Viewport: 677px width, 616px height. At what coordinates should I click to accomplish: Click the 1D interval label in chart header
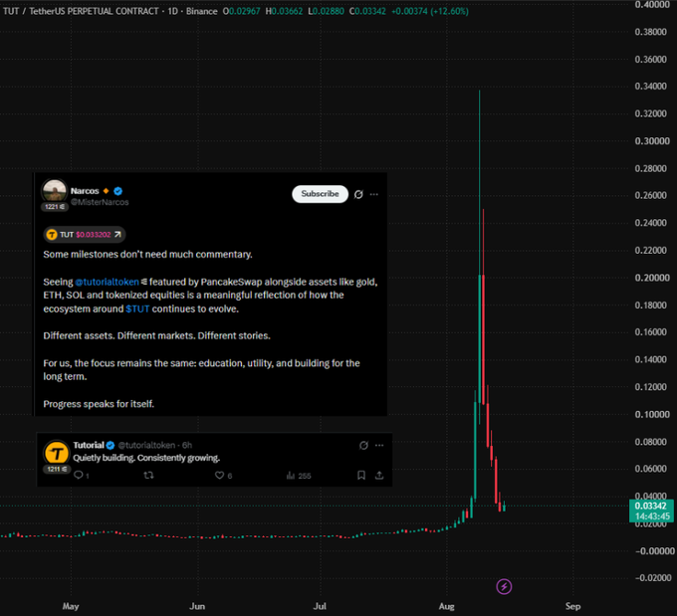(172, 11)
